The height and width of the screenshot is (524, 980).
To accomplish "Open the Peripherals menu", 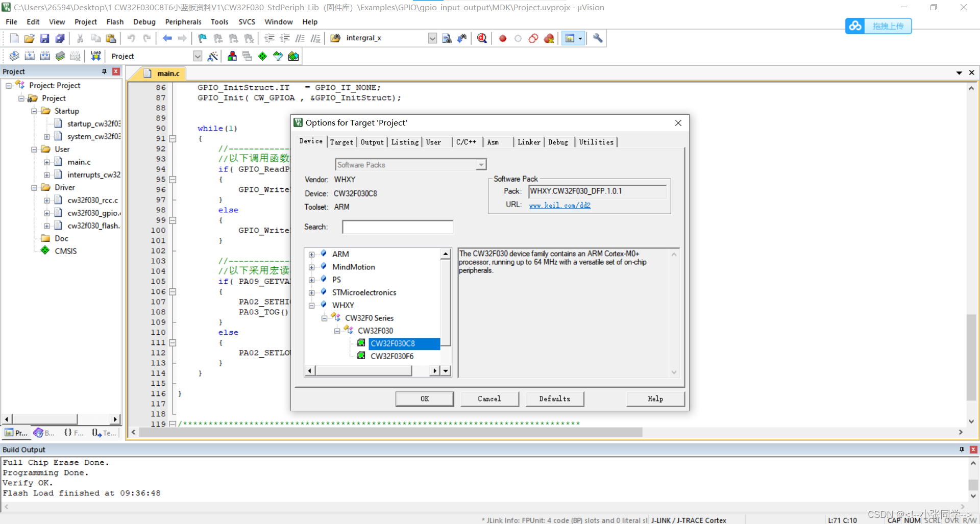I will point(183,22).
